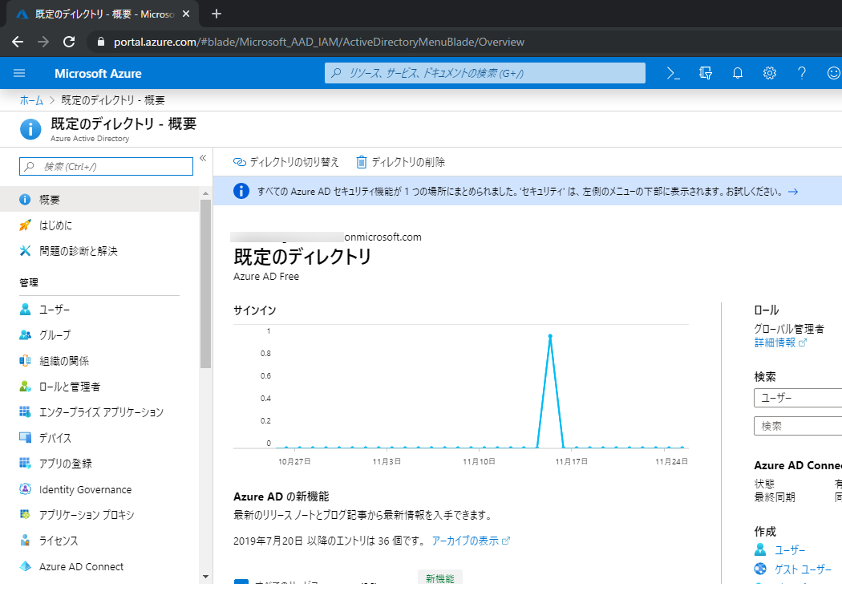Open Identity Governance menu item
The width and height of the screenshot is (842, 616).
tap(99, 489)
